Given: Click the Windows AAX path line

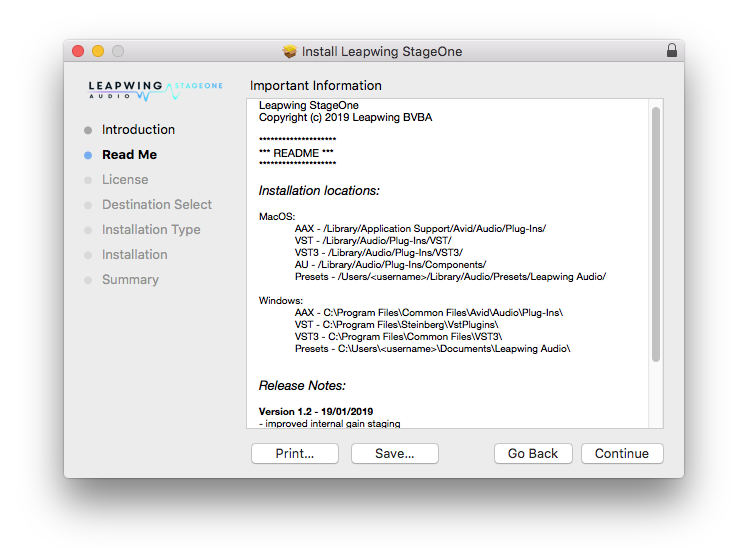Looking at the screenshot, I should [x=429, y=313].
